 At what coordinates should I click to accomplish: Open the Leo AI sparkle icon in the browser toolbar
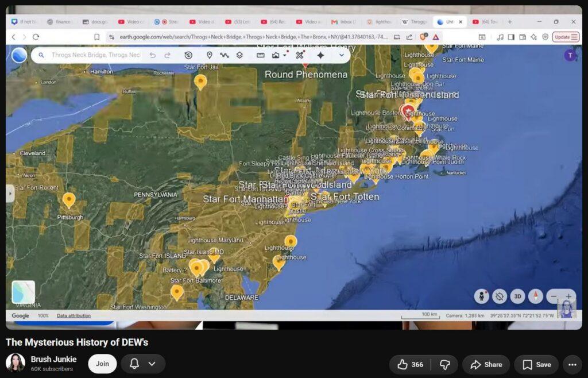(x=533, y=37)
